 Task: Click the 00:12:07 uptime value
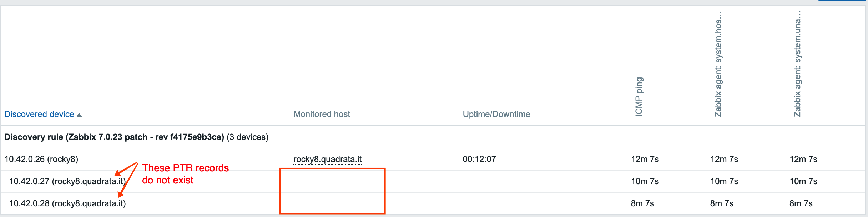(x=479, y=159)
